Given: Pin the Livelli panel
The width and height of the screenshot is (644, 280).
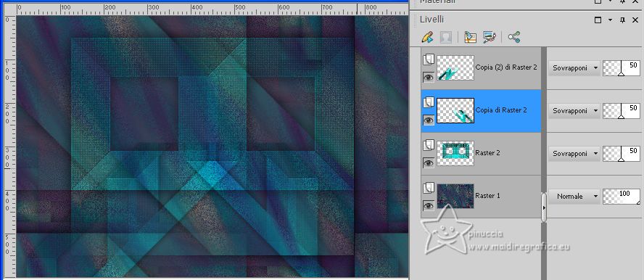Looking at the screenshot, I should 622,20.
